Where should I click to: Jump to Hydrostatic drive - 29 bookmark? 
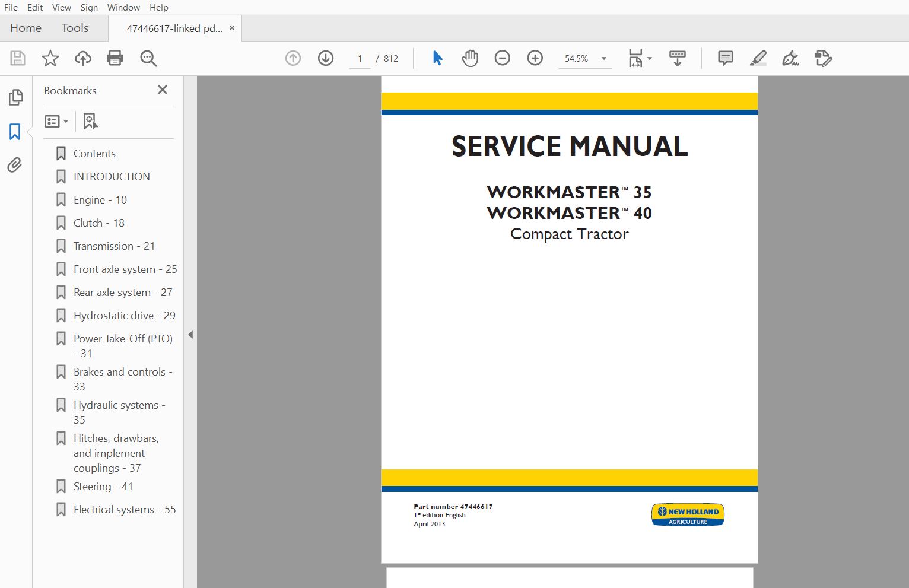pos(125,315)
